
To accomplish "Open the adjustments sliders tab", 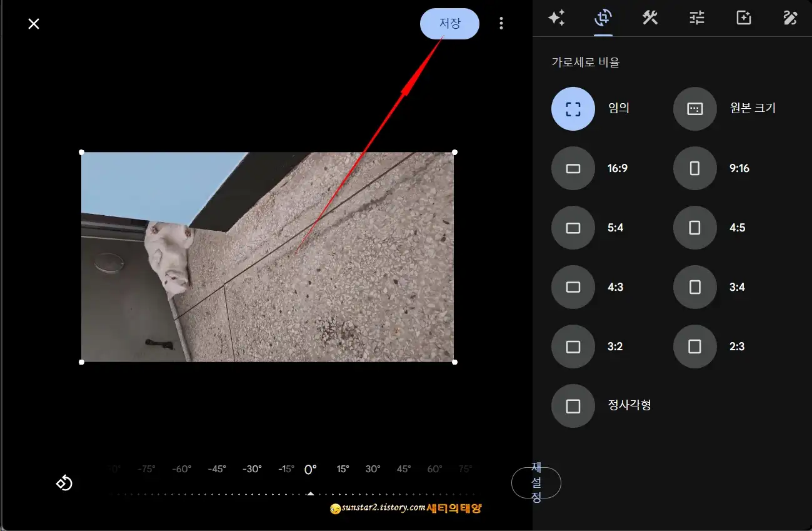I will (697, 18).
